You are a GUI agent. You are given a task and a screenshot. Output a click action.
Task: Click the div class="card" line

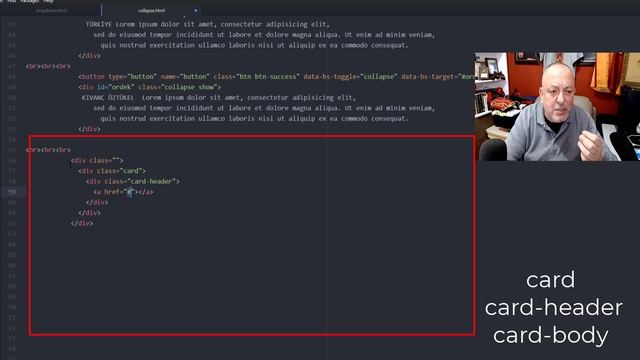point(112,171)
